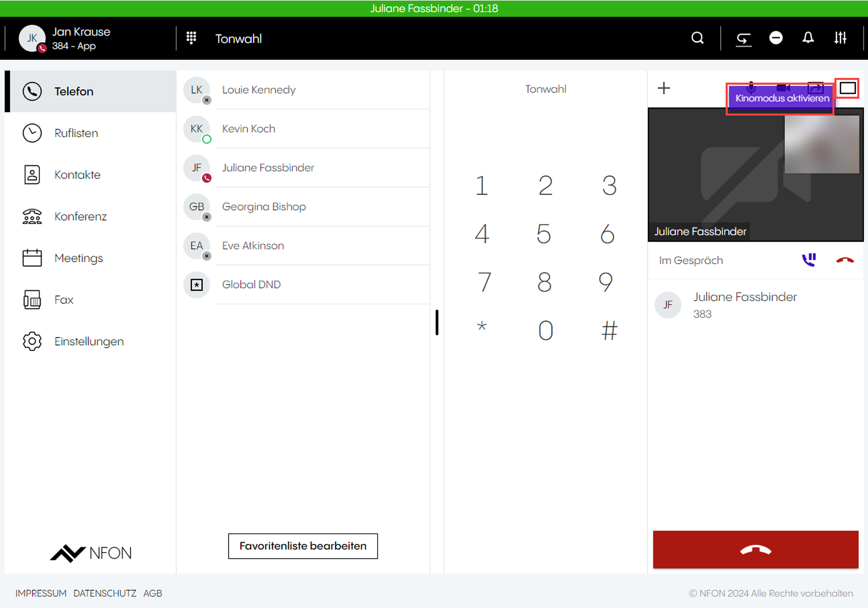Viewport: 868px width, 608px height.
Task: Select favorite Kevin Koch
Action: pos(248,129)
